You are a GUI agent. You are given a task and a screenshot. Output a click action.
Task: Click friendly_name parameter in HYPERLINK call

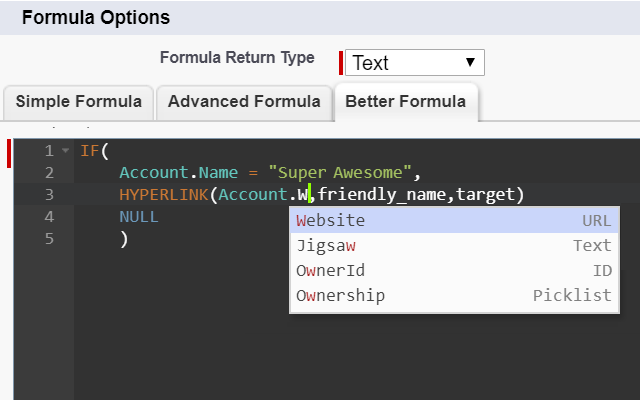point(382,195)
